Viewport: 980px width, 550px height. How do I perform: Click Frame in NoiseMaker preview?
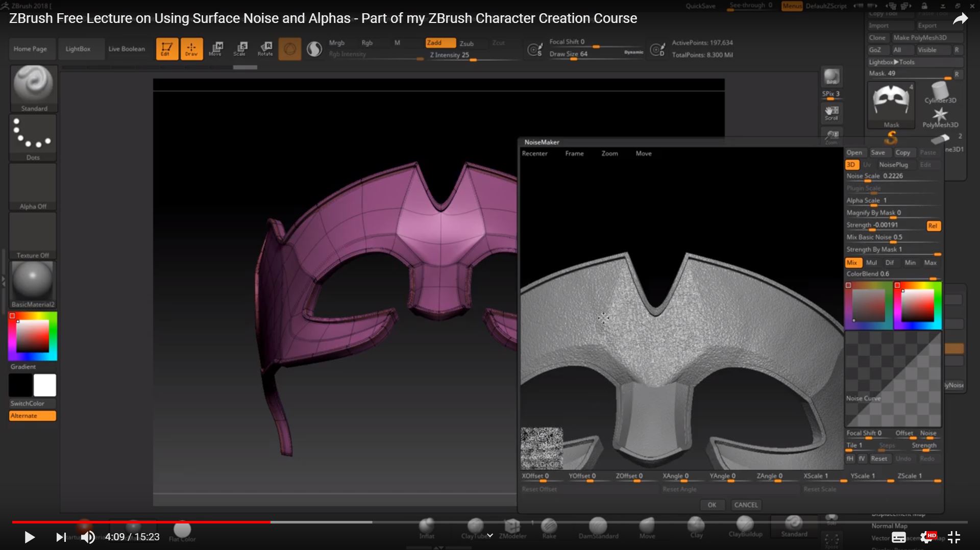click(574, 153)
